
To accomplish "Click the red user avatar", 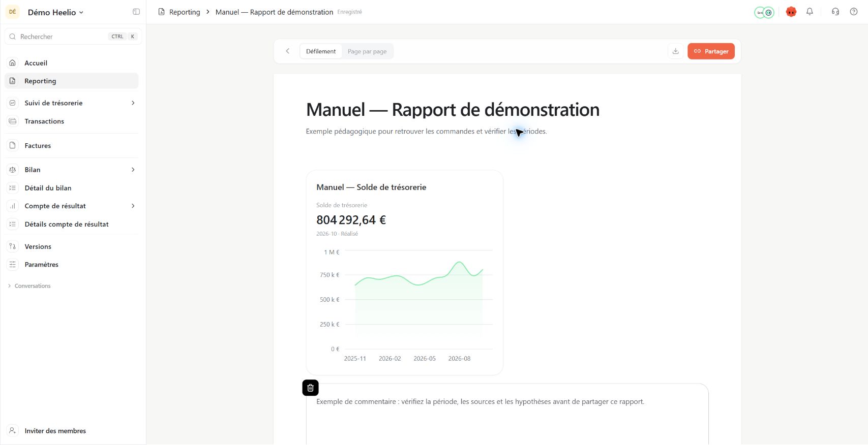I will (x=791, y=12).
